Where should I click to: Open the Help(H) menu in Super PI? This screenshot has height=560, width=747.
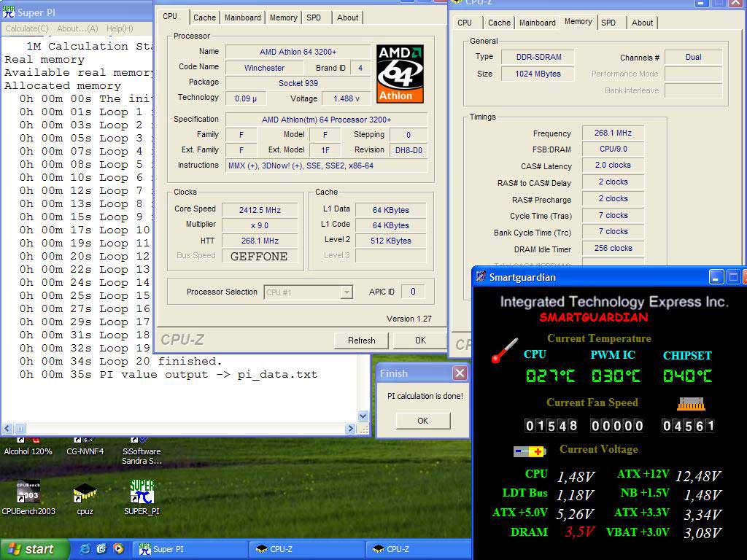pos(120,28)
